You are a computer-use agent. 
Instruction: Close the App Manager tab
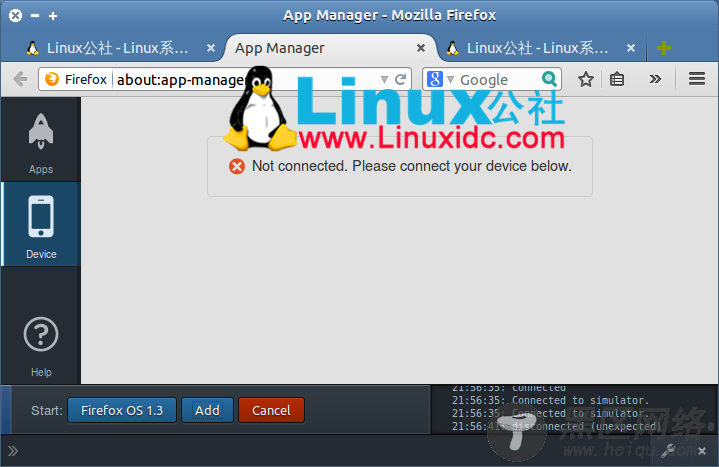click(x=420, y=48)
